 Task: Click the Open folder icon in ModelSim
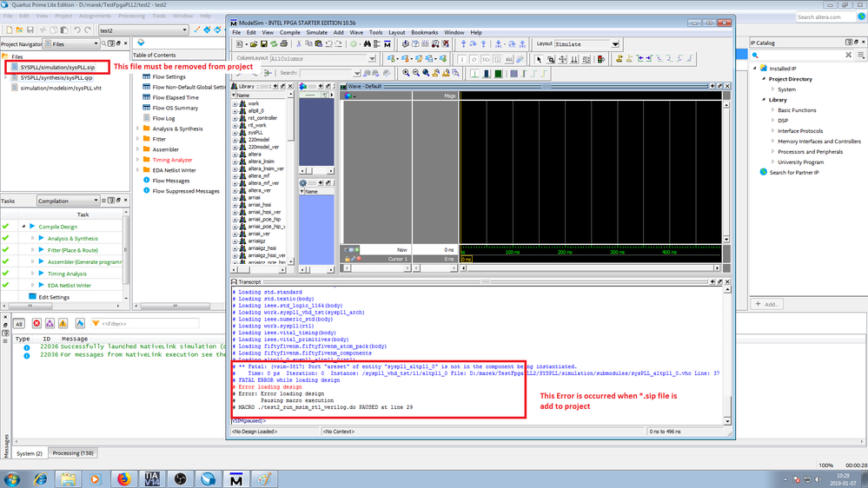pos(252,43)
